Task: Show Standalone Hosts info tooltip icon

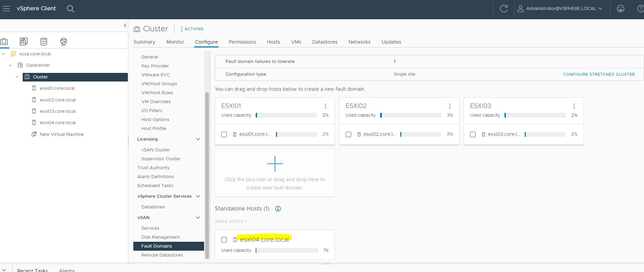Action: [x=278, y=209]
